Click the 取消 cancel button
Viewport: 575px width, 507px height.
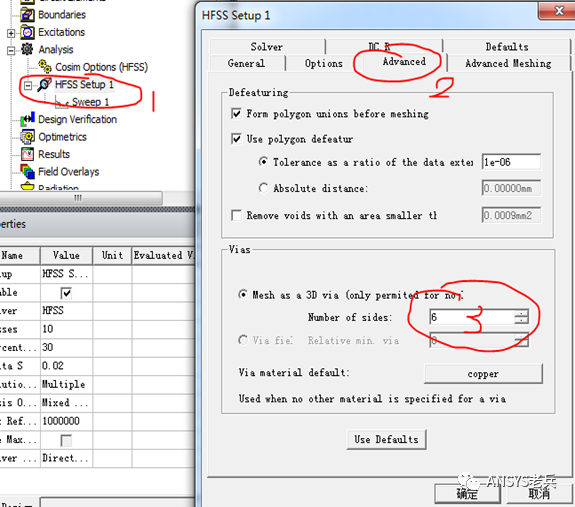pyautogui.click(x=539, y=494)
